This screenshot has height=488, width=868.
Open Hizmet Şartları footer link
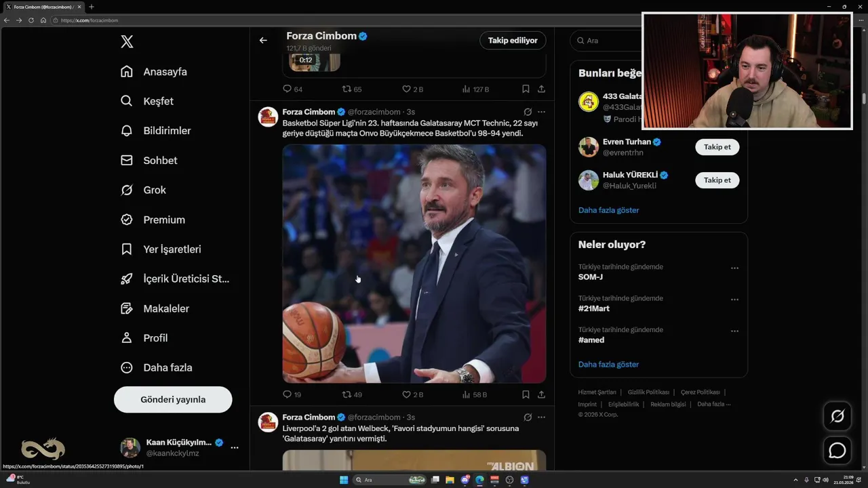[597, 392]
